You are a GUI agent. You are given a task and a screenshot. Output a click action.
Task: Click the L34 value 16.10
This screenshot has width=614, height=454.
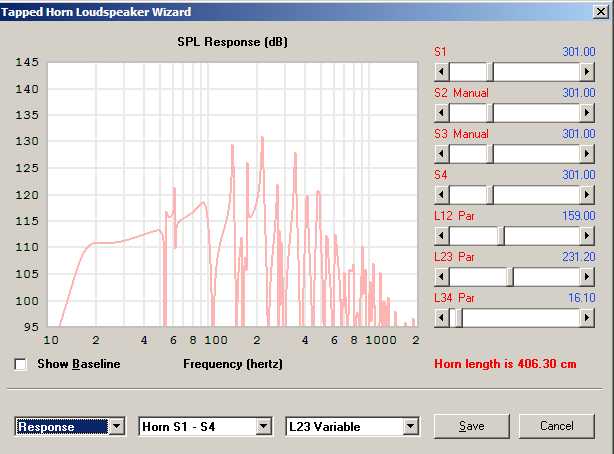click(581, 298)
